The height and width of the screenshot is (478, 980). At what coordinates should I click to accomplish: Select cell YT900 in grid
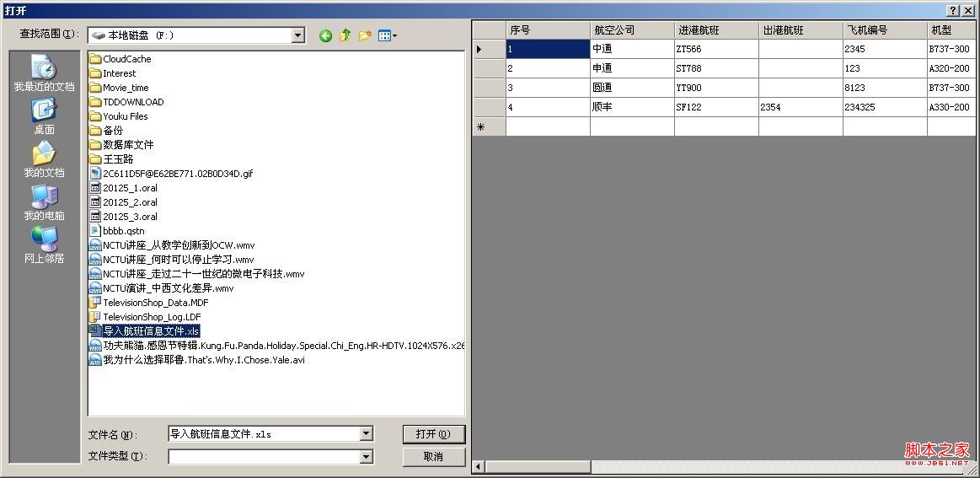[x=716, y=88]
